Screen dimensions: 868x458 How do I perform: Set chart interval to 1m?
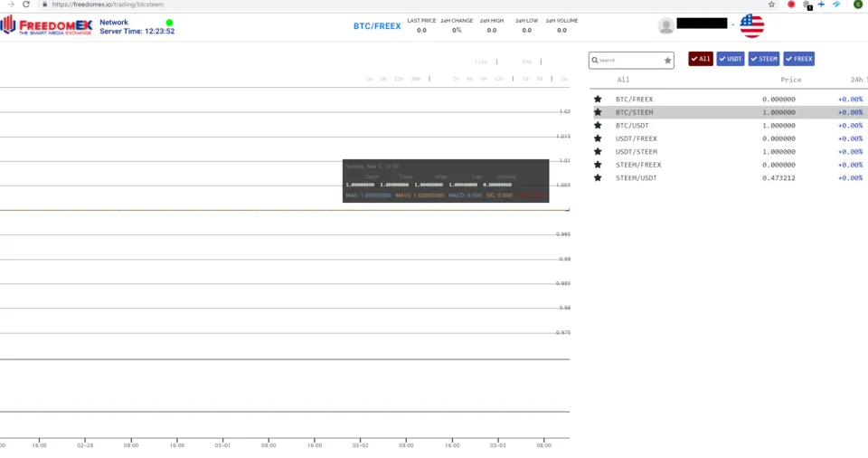pos(369,79)
